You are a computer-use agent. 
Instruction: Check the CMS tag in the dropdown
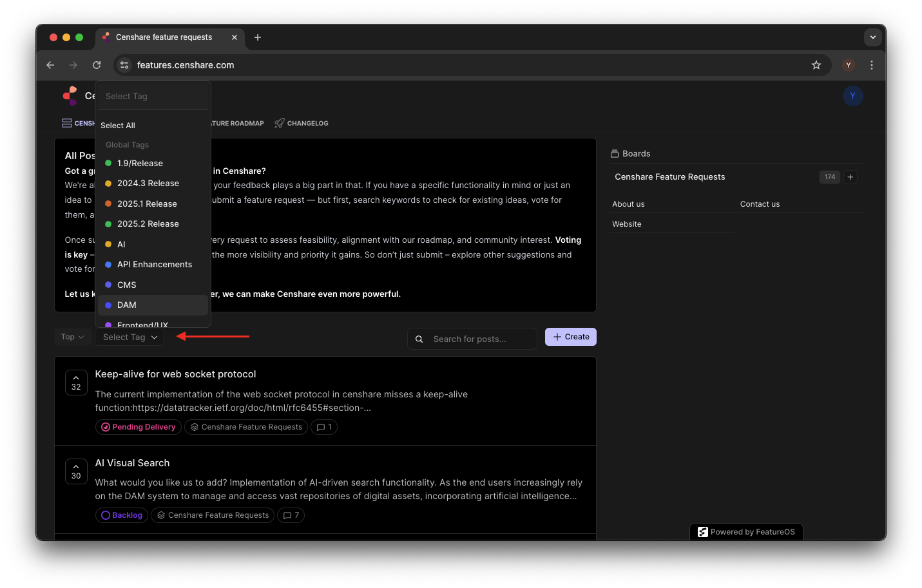point(127,285)
